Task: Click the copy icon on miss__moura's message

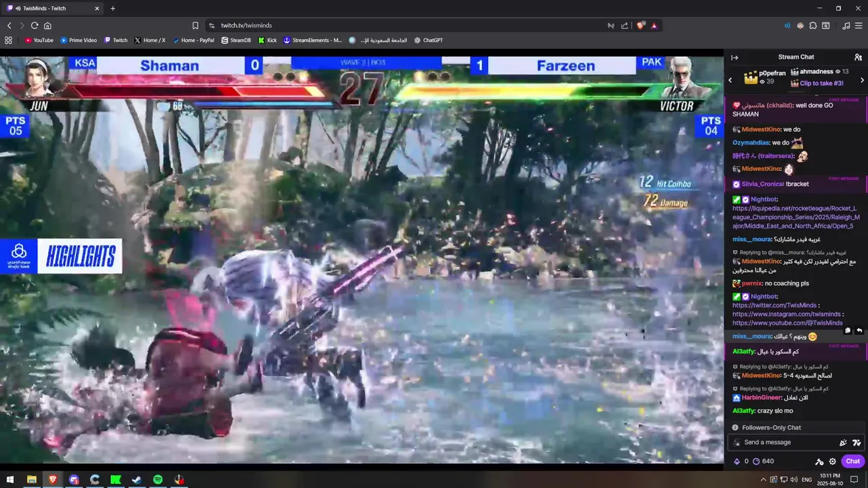Action: tap(848, 331)
